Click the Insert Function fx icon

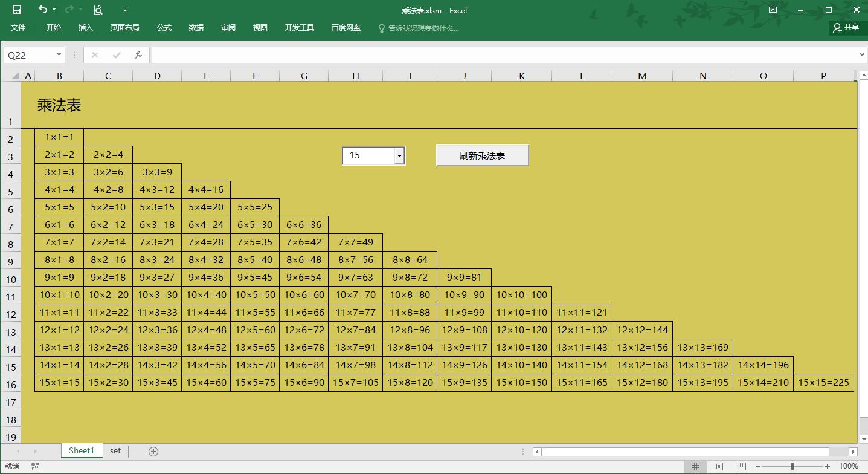click(x=138, y=55)
